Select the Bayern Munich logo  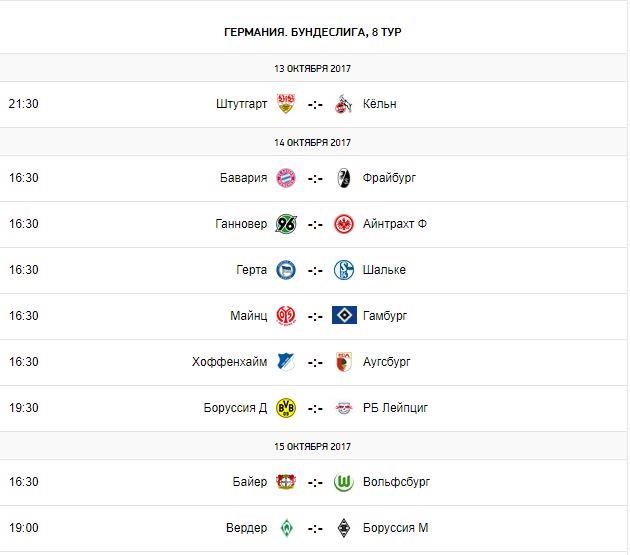pos(286,178)
